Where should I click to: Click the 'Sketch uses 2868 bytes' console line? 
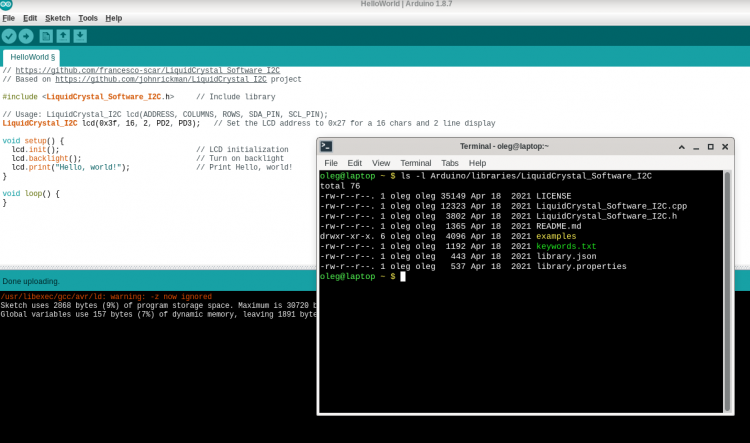[x=158, y=305]
